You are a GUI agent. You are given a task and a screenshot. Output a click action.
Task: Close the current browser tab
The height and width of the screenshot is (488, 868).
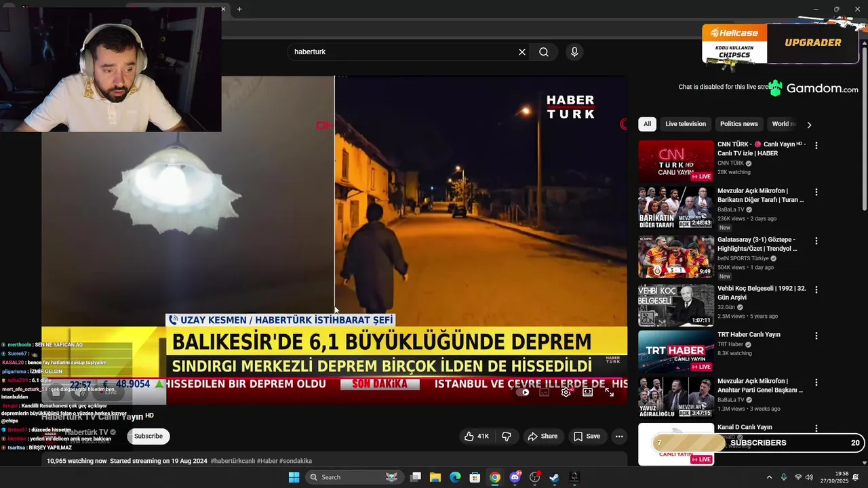223,9
